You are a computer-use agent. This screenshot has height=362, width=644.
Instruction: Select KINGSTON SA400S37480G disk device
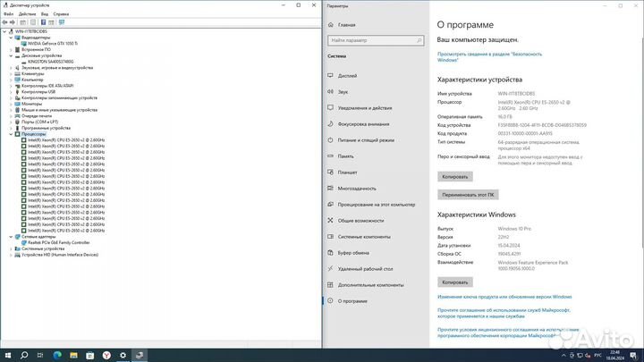pyautogui.click(x=54, y=61)
